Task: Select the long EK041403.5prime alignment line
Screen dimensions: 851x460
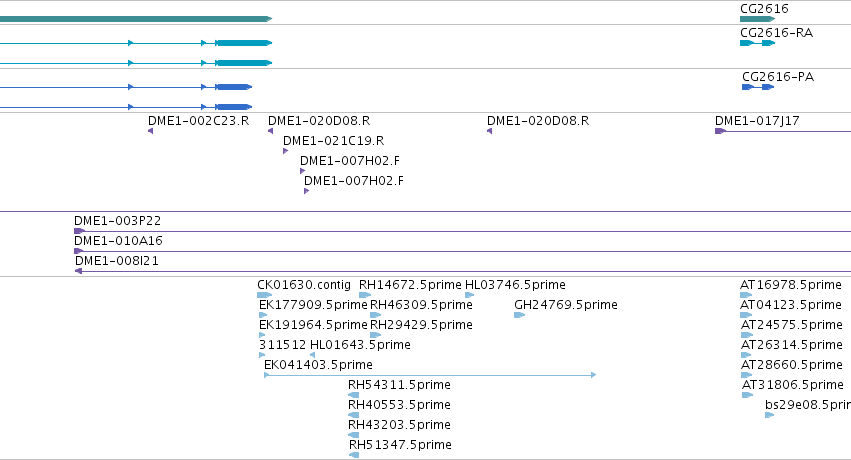Action: coord(430,375)
